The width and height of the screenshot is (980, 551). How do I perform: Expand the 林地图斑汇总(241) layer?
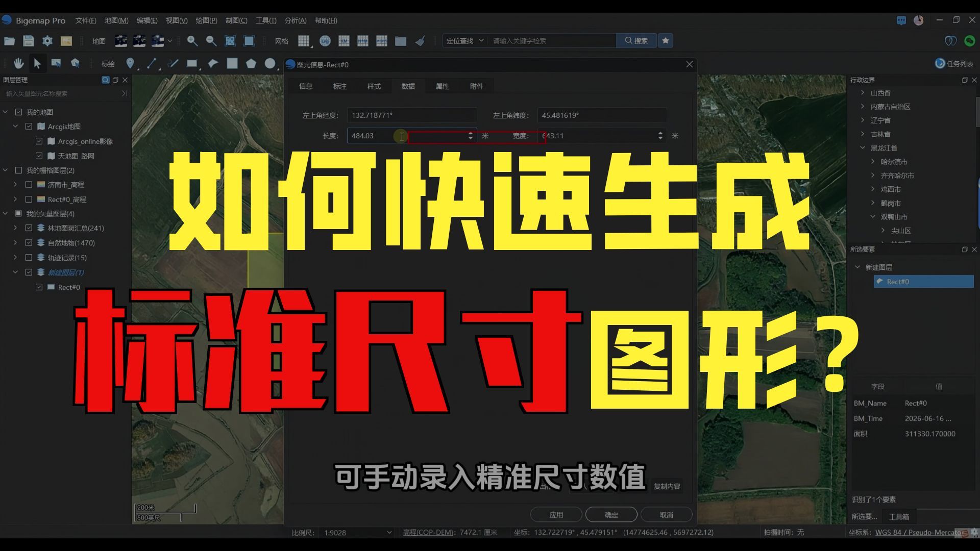click(x=15, y=228)
